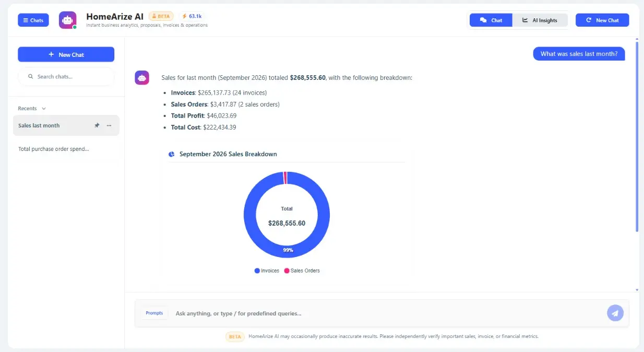Open more options for Sales last month
Image resolution: width=644 pixels, height=352 pixels.
coord(109,125)
